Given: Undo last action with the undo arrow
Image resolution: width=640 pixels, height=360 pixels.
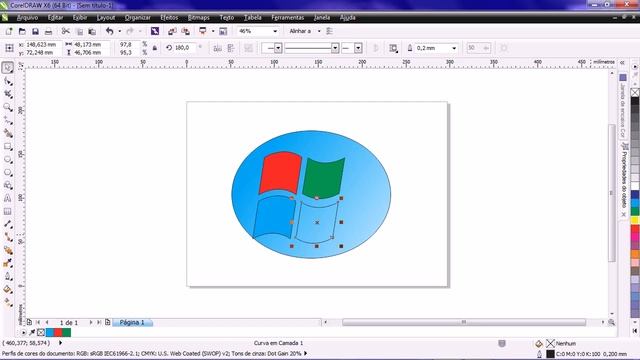Looking at the screenshot, I should coord(109,31).
